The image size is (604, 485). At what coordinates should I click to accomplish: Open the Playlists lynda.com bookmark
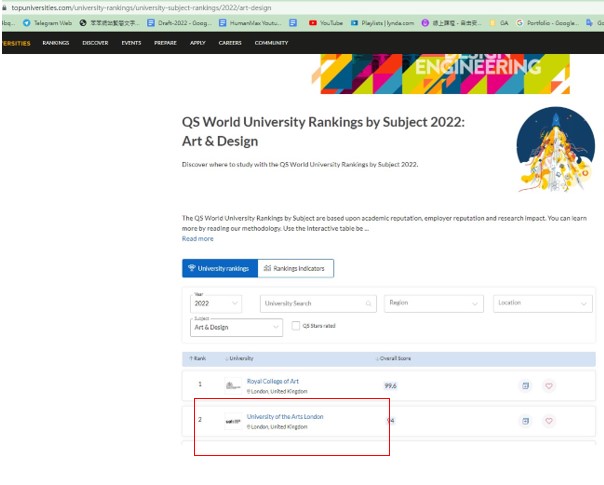pos(382,23)
